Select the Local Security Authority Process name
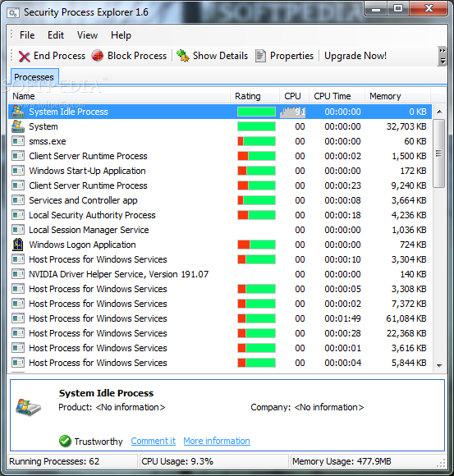This screenshot has height=476, width=454. (92, 215)
